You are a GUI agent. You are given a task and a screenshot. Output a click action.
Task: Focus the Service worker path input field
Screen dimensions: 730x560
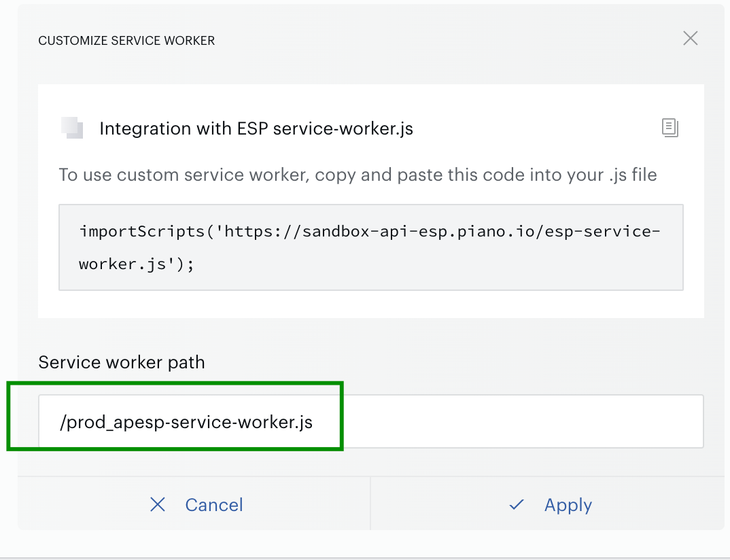click(371, 422)
